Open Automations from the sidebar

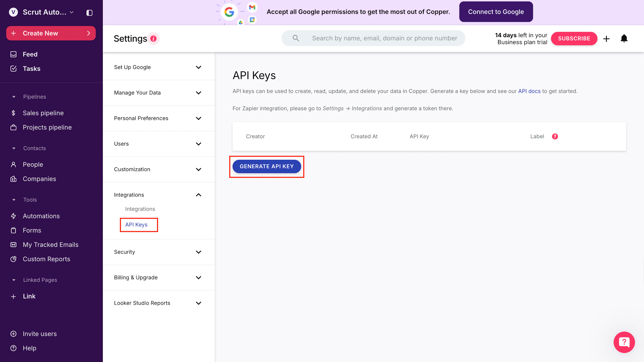pyautogui.click(x=41, y=216)
